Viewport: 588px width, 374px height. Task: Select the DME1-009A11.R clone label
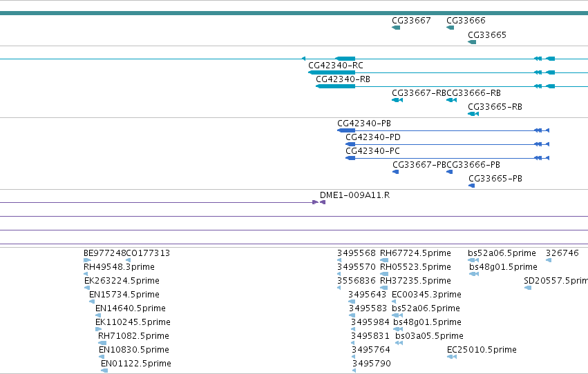[x=354, y=195]
